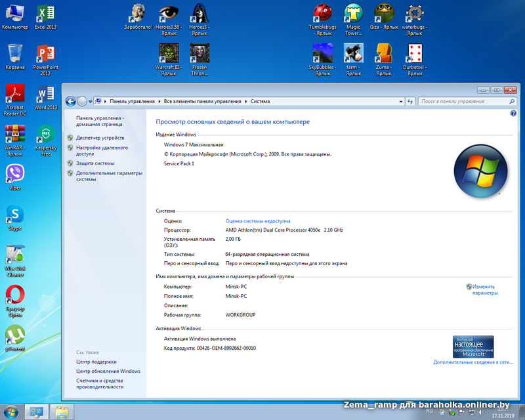Select the Заработало! desktop shortcut
525x420 pixels.
[138, 17]
